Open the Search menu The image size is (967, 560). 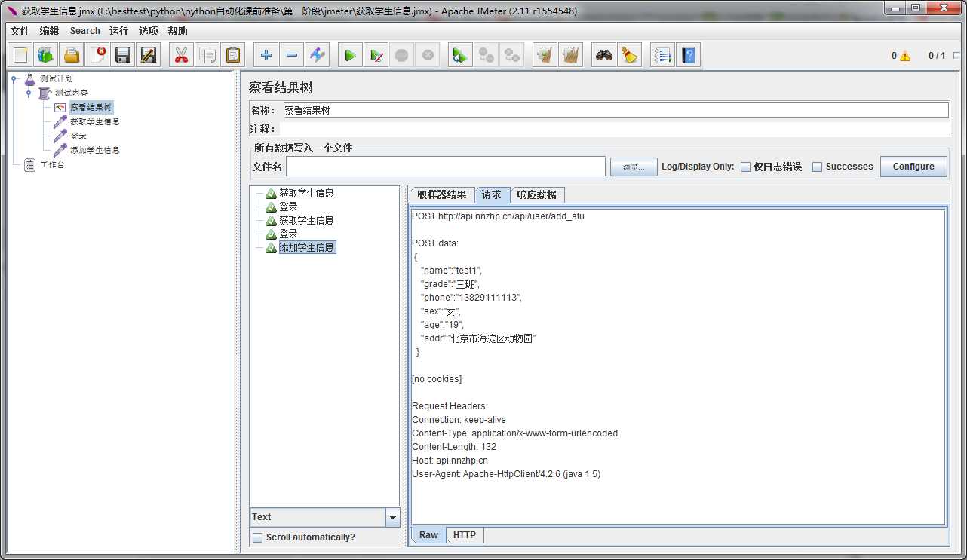[84, 31]
